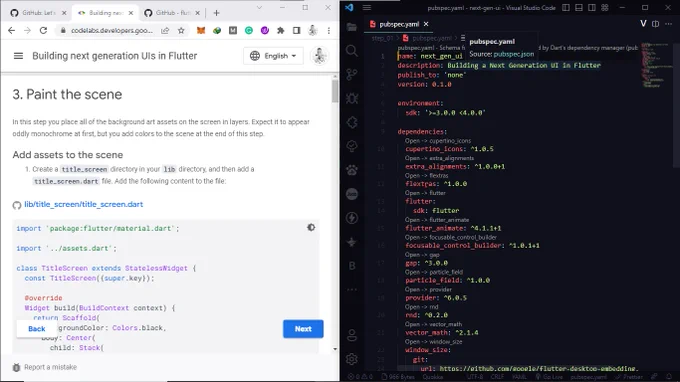Open codelab account avatar
This screenshot has height=382, width=680.
click(x=320, y=56)
